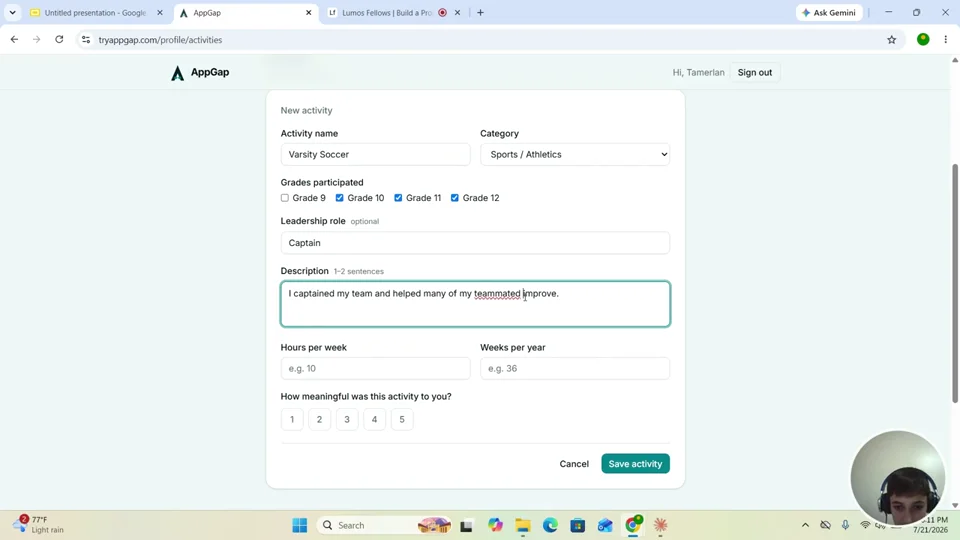Reload the current page
This screenshot has height=540, width=960.
tap(59, 40)
